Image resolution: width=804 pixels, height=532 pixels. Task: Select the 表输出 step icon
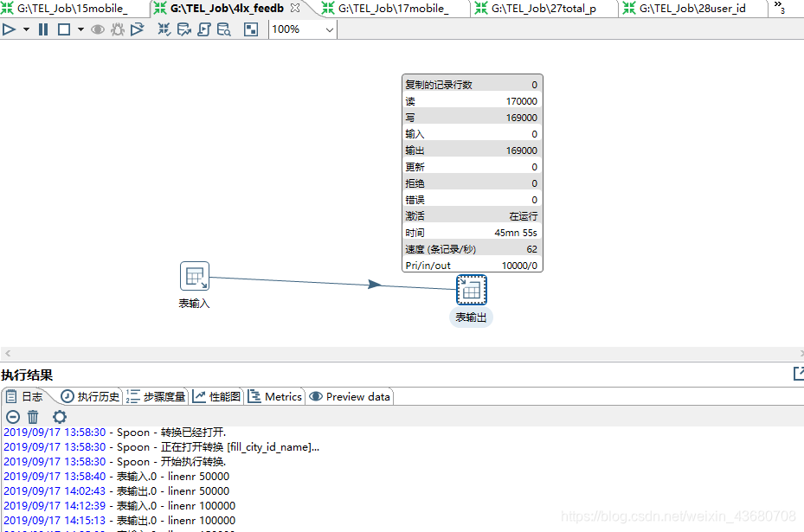(x=471, y=290)
